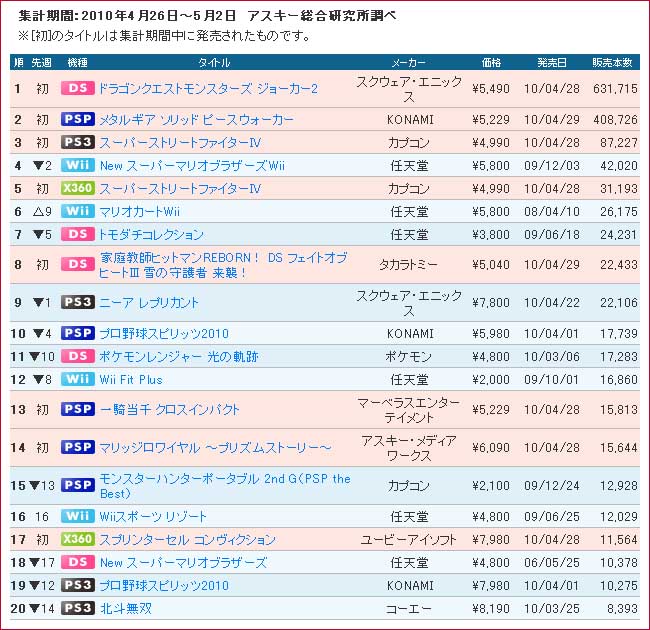Click the Wii badge beside New スーパーマリオブラザーズWii
Image resolution: width=650 pixels, height=630 pixels.
pos(78,165)
